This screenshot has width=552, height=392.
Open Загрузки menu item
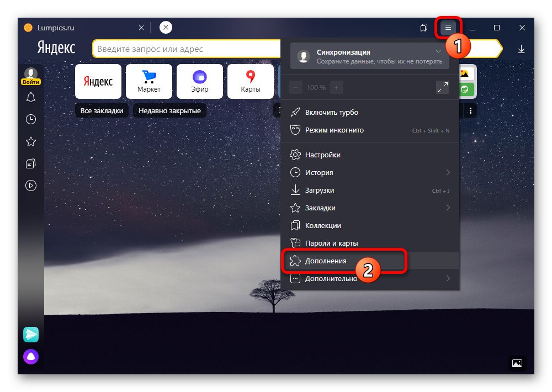[370, 190]
